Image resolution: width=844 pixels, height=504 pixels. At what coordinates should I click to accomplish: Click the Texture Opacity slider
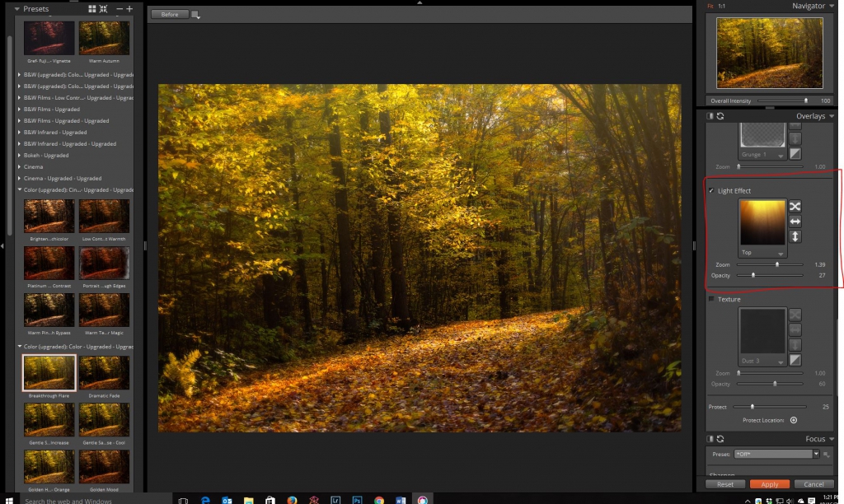click(770, 384)
